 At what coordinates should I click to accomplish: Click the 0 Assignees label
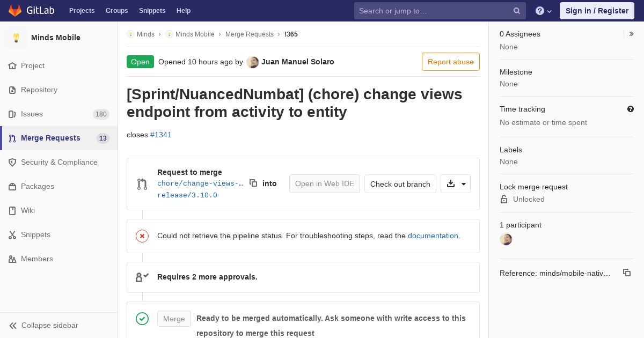tap(520, 34)
